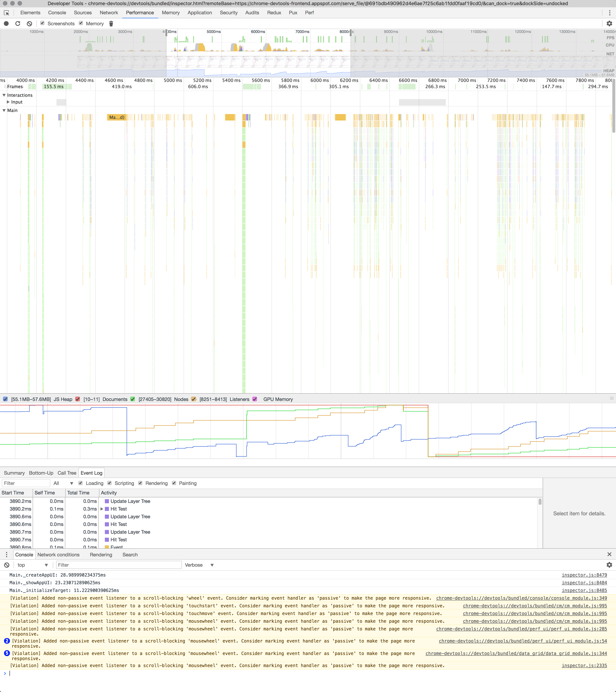Click the reload-and-record profile icon
The image size is (616, 692).
(x=17, y=23)
